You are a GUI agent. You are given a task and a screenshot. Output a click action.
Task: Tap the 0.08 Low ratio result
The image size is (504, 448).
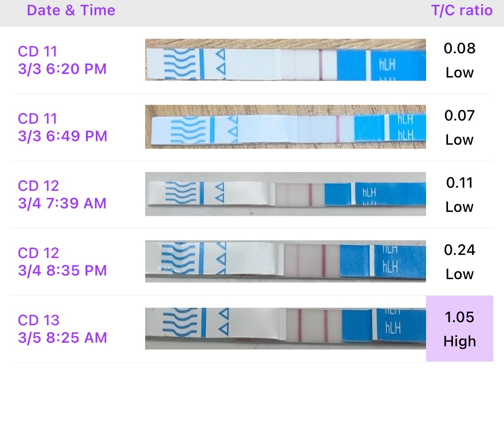tap(459, 60)
